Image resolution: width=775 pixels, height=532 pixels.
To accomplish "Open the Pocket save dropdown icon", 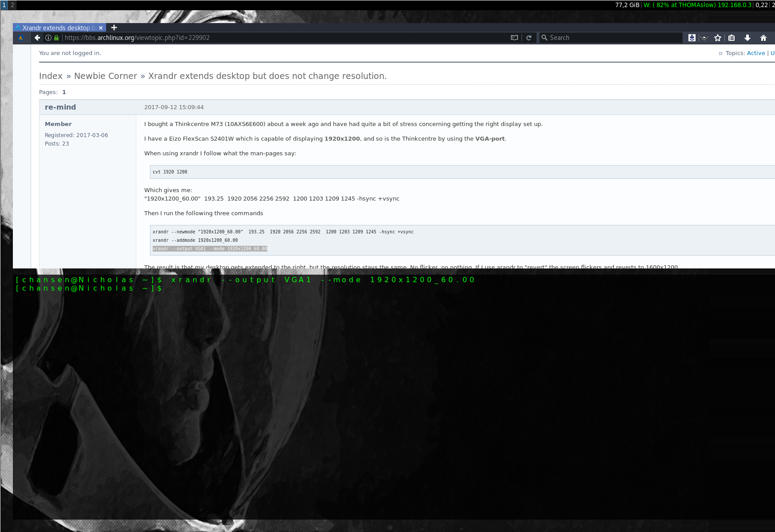I will (704, 38).
